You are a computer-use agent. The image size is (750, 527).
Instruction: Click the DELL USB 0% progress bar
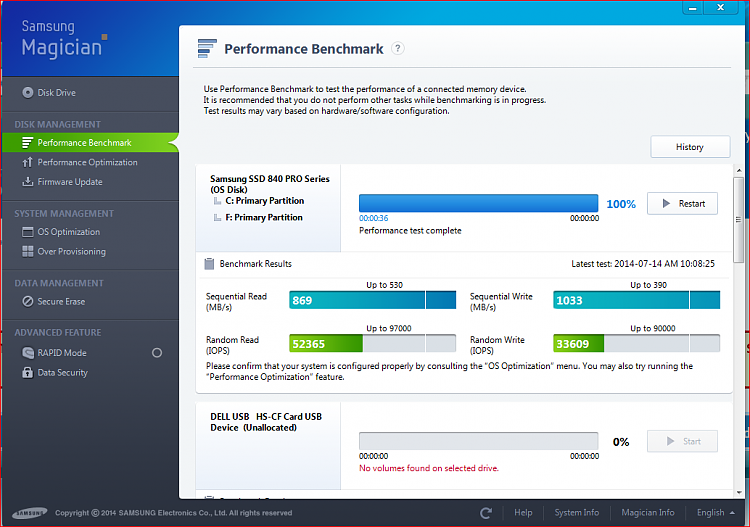click(x=478, y=441)
